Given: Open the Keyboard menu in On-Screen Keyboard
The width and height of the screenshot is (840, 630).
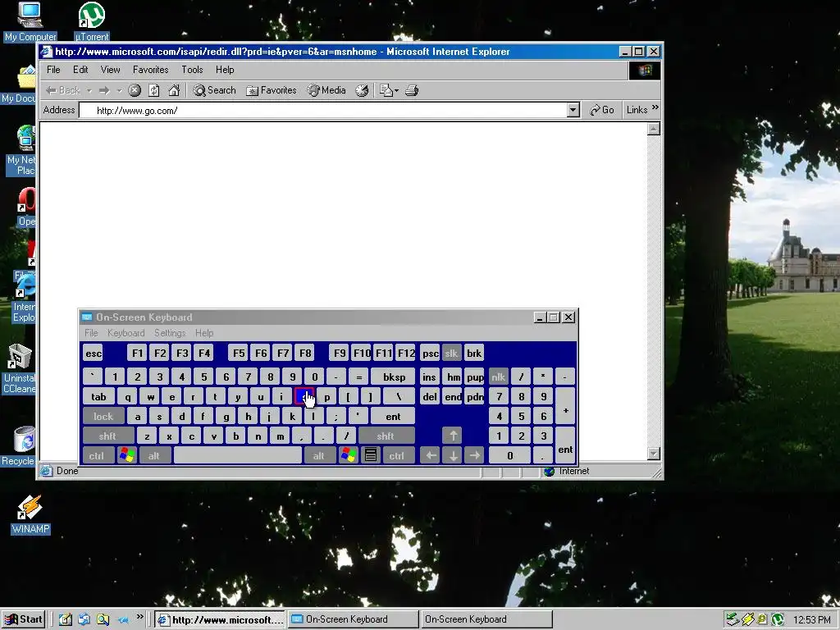Looking at the screenshot, I should (126, 333).
